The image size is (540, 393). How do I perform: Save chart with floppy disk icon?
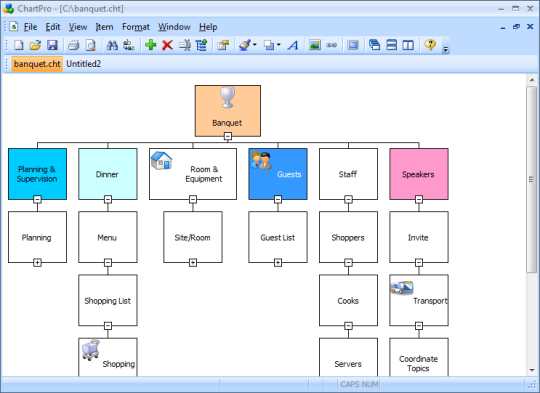coord(52,45)
